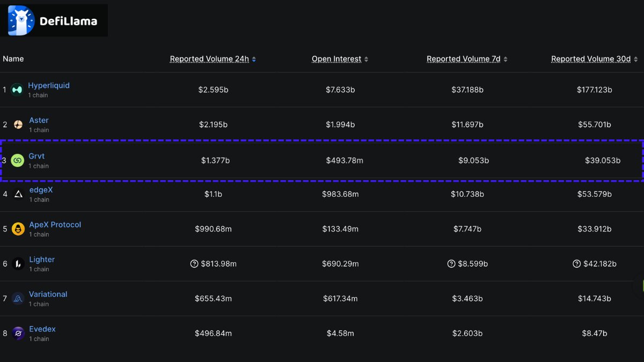Click the question-mark icon beside Lighter $8.599b
This screenshot has width=644, height=362.
tap(451, 264)
